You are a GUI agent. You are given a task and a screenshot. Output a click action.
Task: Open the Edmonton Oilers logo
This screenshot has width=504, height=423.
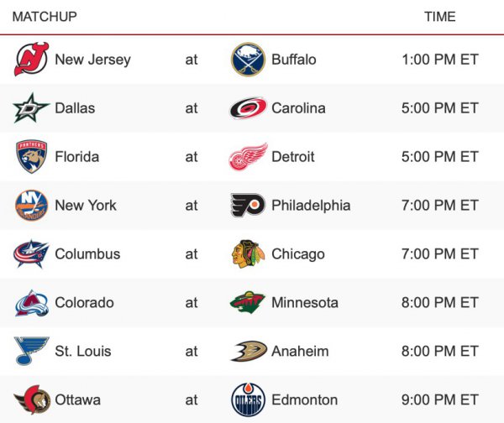[249, 400]
